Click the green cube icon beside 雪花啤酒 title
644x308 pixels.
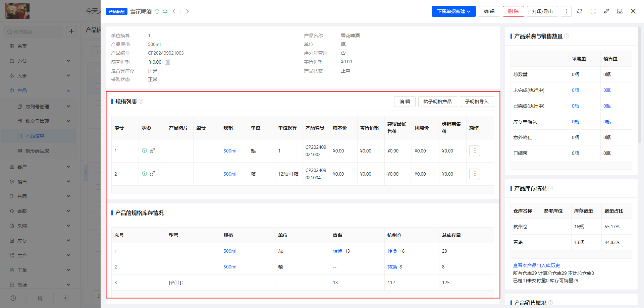(157, 11)
